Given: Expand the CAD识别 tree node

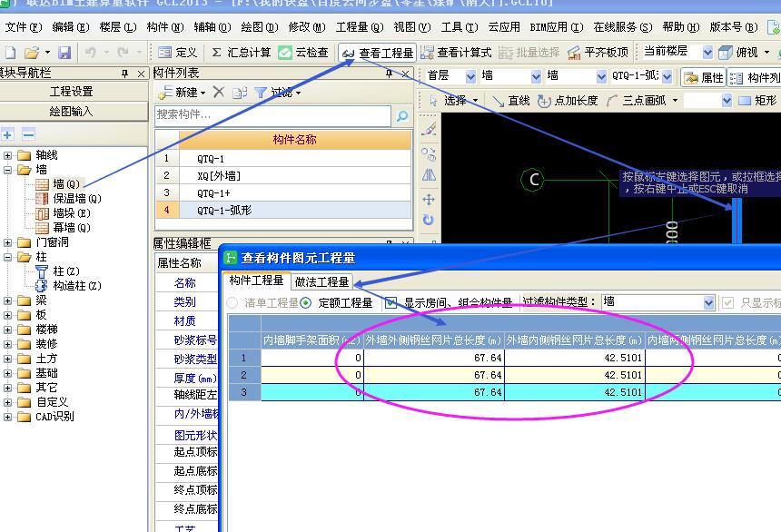Looking at the screenshot, I should pyautogui.click(x=7, y=417).
